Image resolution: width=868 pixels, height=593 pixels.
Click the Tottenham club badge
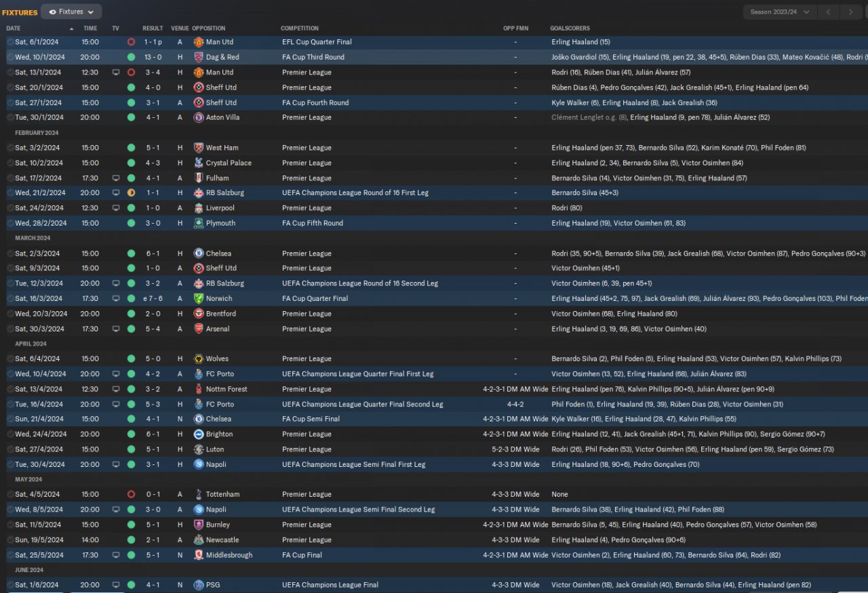pos(199,494)
